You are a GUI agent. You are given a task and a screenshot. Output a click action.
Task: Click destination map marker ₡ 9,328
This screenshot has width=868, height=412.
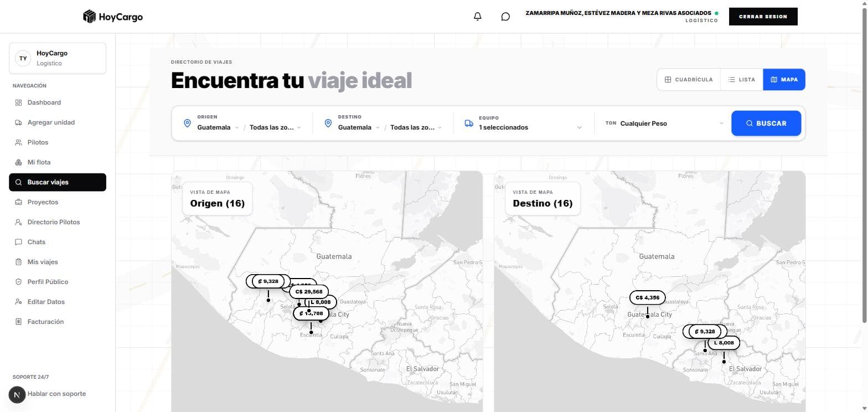[705, 332]
